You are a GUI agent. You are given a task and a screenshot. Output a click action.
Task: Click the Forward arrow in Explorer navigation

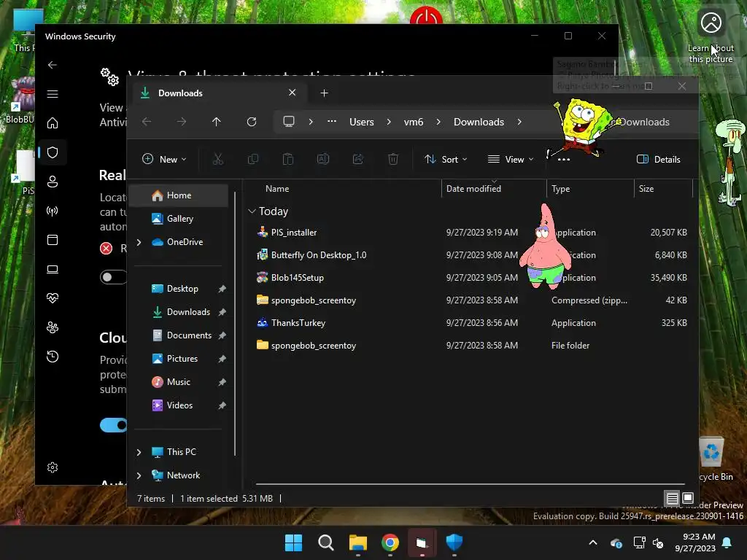[182, 122]
